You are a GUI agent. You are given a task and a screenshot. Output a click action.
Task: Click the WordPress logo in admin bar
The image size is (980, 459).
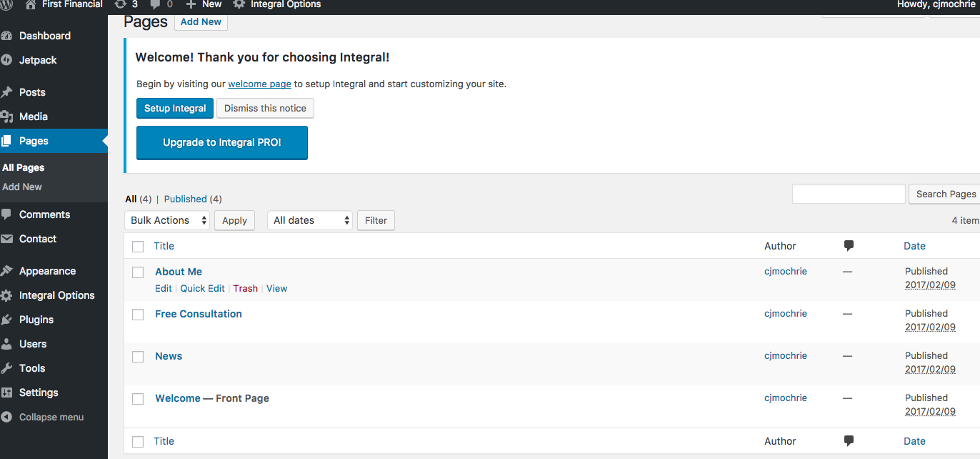coord(6,4)
